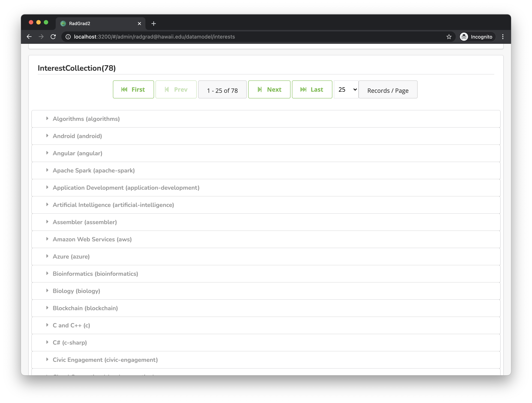Viewport: 532px width, 403px height.
Task: Expand the Azure (azure) entry
Action: coord(266,257)
